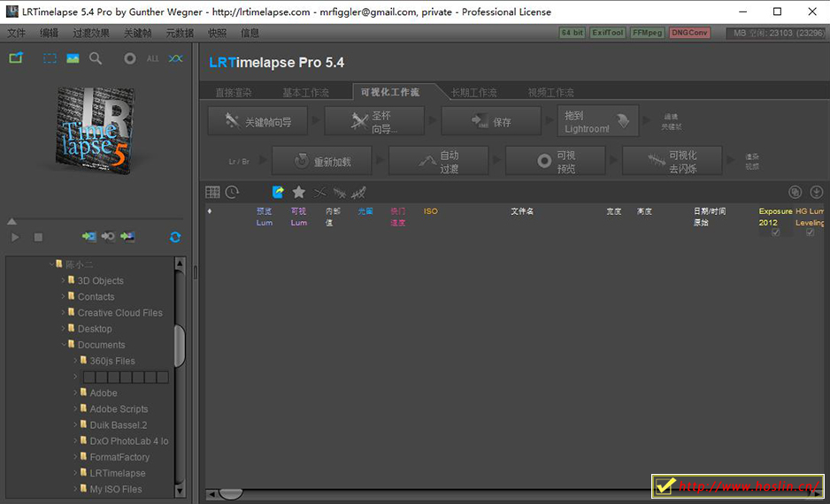Expand the 360js Files folder
This screenshot has height=504, width=830.
[x=75, y=360]
